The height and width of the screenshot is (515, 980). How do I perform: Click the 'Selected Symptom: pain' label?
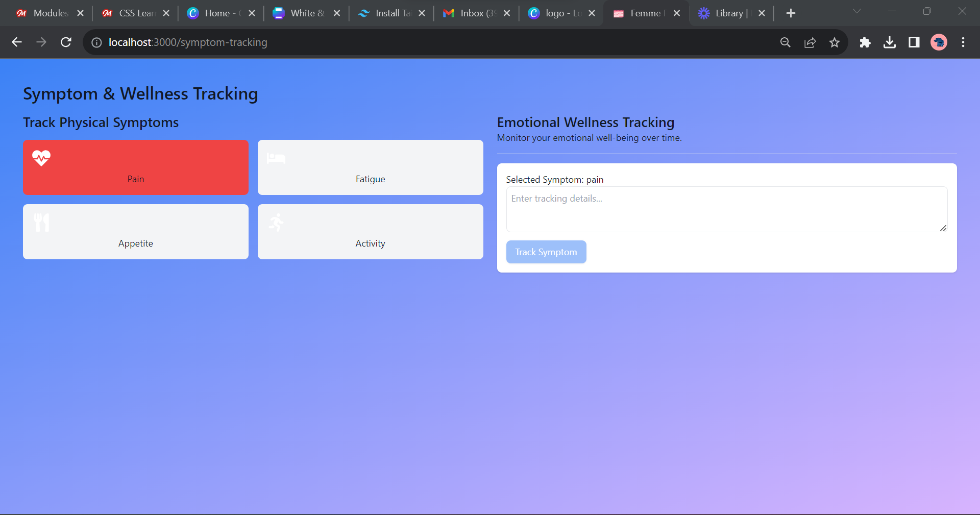(555, 180)
